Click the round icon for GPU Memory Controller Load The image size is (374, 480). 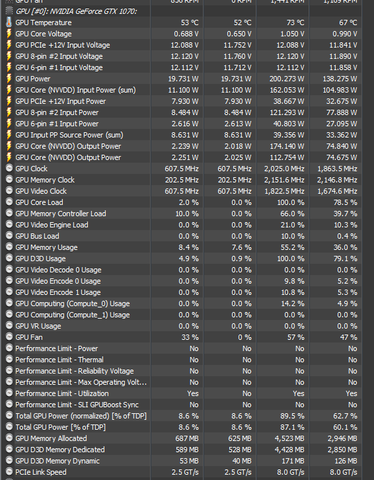(9, 213)
